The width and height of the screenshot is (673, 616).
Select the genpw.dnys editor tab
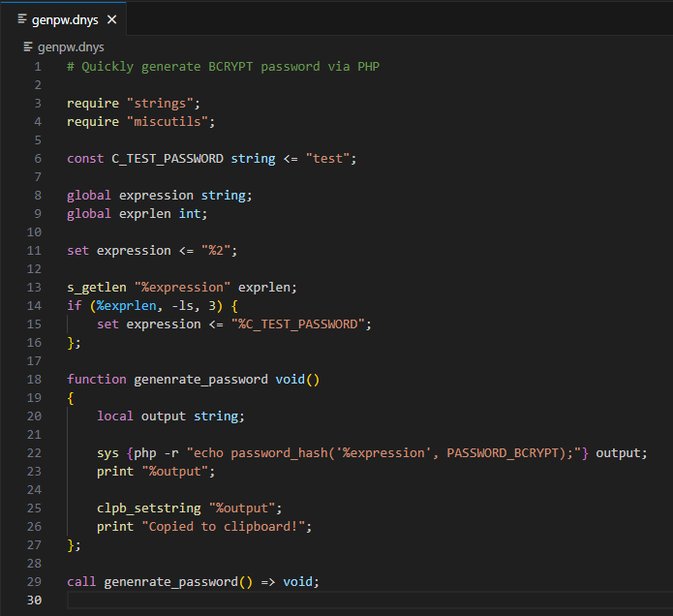(x=64, y=19)
